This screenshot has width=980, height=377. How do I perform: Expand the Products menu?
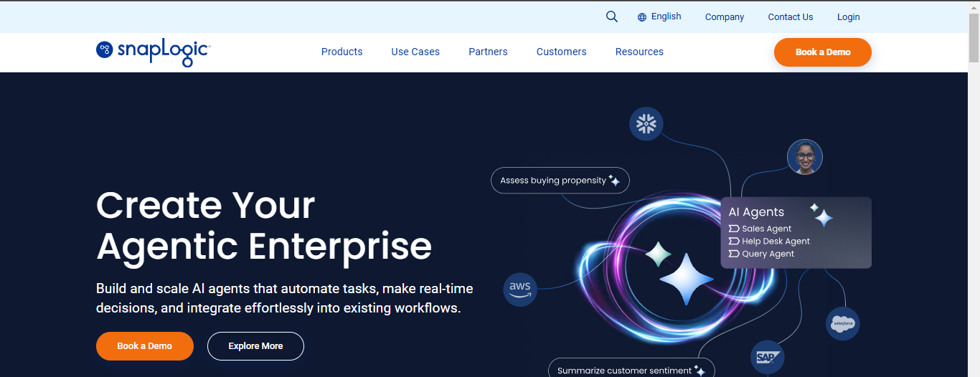(x=341, y=52)
